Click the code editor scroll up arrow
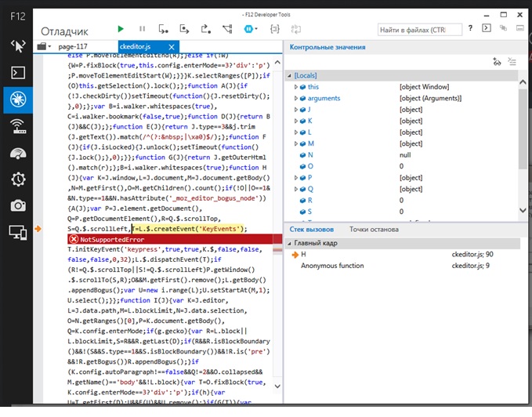This screenshot has width=532, height=417. (x=277, y=63)
